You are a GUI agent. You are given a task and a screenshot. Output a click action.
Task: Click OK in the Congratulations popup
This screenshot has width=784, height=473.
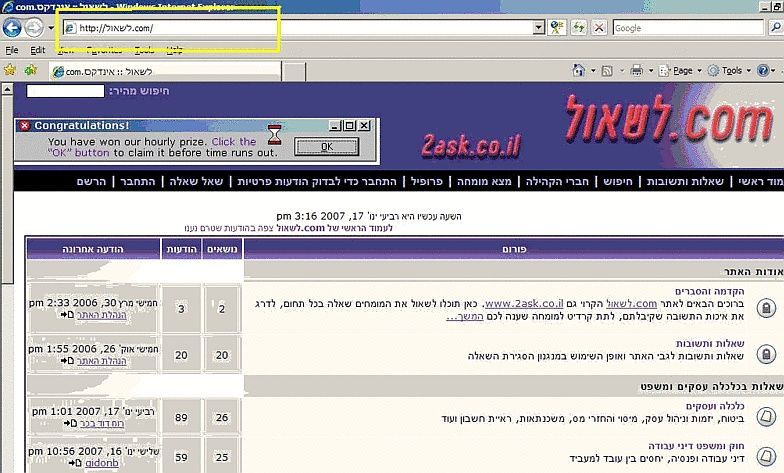326,146
